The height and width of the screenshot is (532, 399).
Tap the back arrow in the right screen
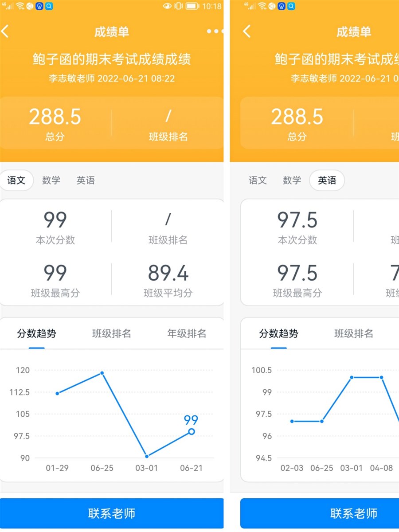coord(247,31)
